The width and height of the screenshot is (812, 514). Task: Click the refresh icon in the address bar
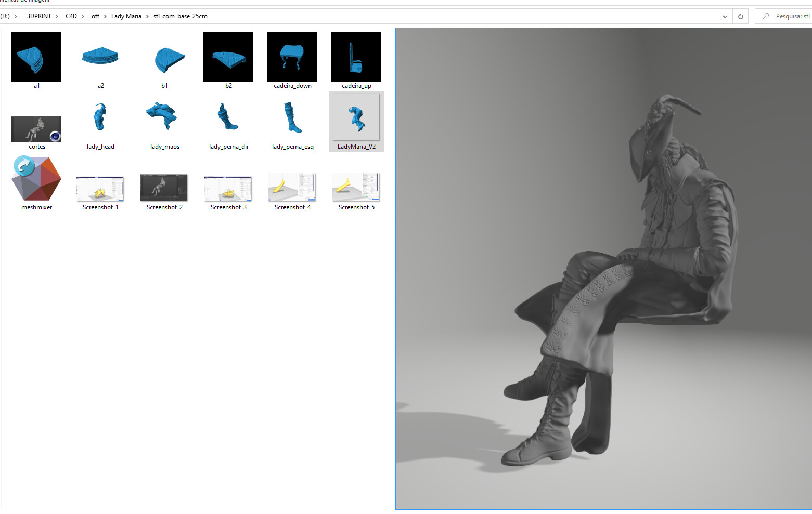coord(740,16)
